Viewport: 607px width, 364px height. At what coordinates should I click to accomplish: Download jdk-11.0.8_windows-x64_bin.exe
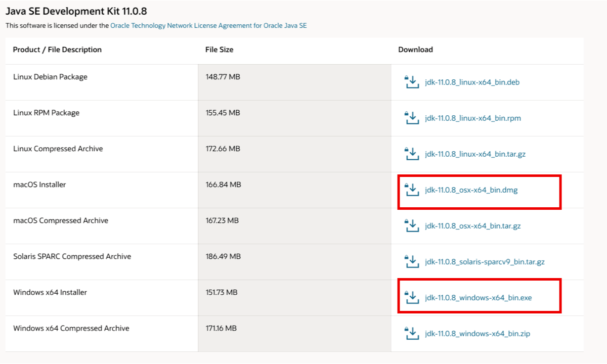479,298
